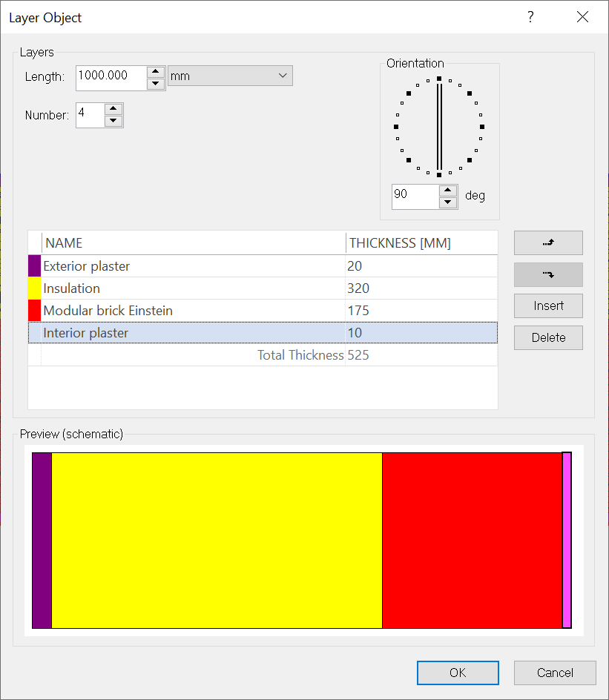Click the orientation degree input field
Viewport: 609px width, 700px height.
(x=415, y=197)
